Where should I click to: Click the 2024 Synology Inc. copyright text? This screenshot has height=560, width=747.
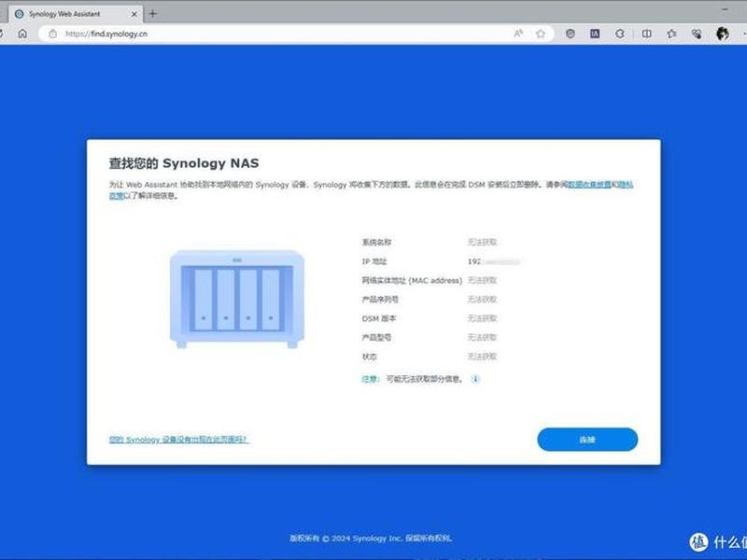pyautogui.click(x=371, y=539)
